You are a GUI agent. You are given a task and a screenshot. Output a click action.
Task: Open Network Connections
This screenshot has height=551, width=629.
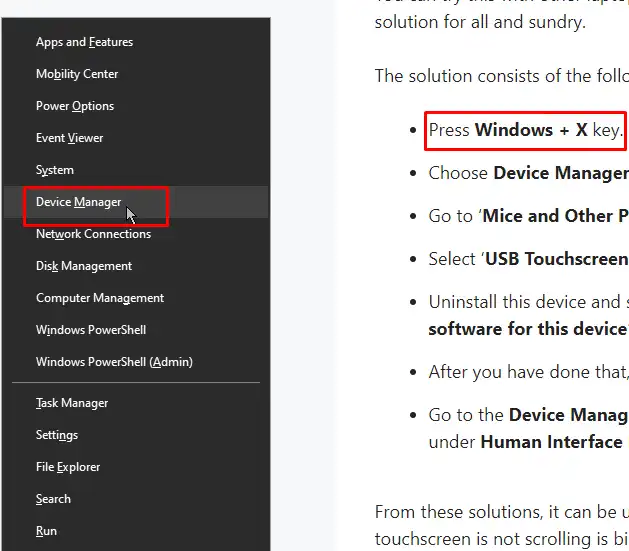pyautogui.click(x=93, y=234)
